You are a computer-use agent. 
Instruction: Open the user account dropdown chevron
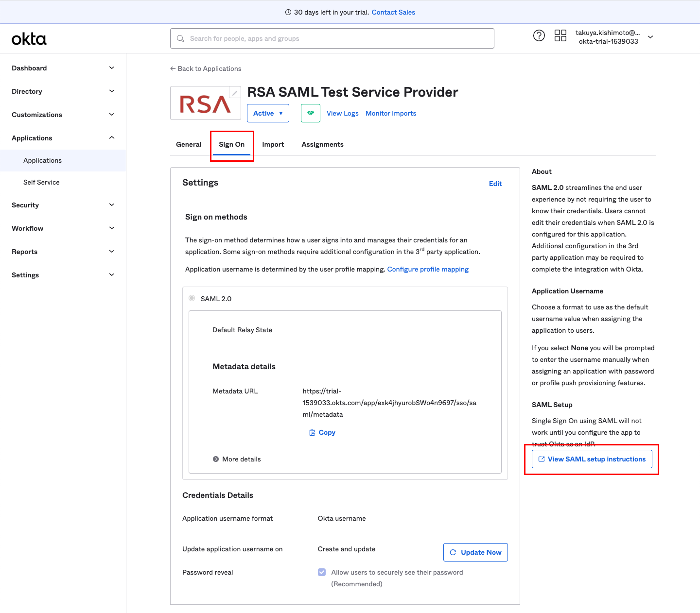(x=650, y=37)
